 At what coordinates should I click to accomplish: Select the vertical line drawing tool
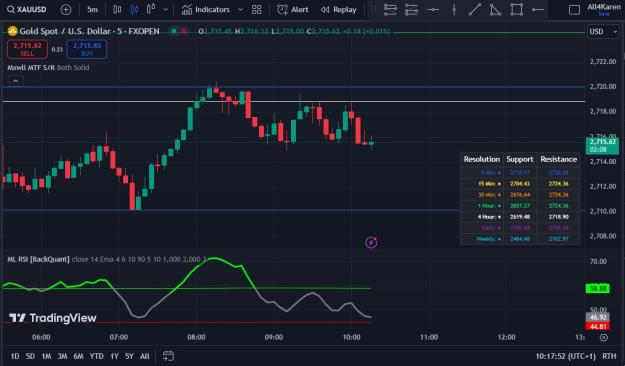point(454,10)
